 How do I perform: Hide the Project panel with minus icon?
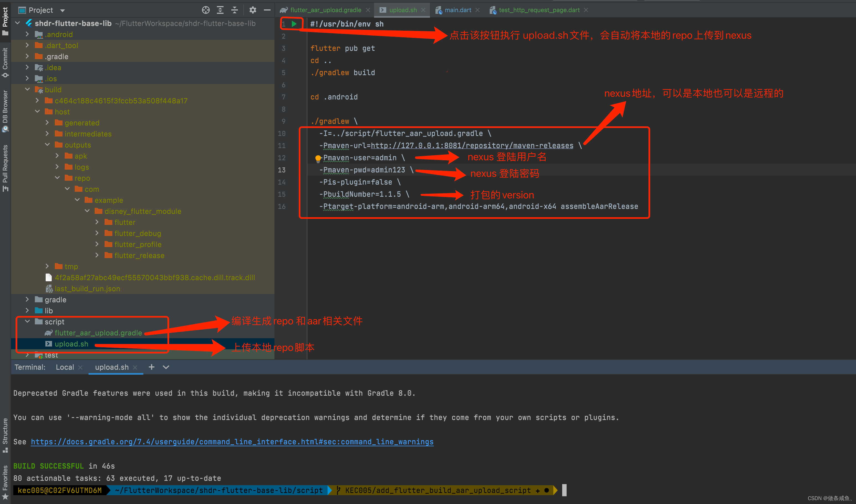pyautogui.click(x=267, y=10)
